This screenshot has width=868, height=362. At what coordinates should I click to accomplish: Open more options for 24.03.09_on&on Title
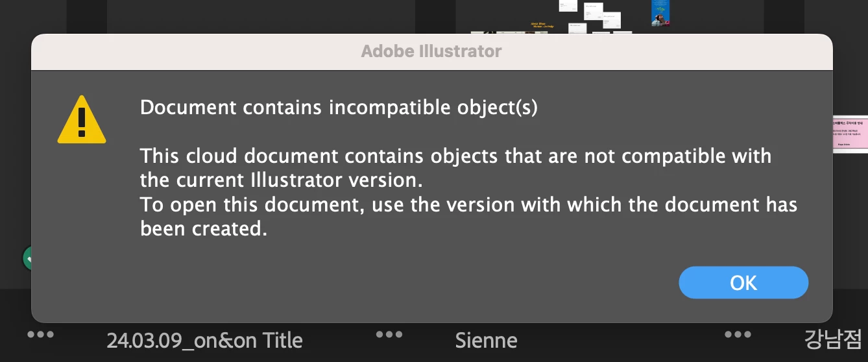[41, 335]
